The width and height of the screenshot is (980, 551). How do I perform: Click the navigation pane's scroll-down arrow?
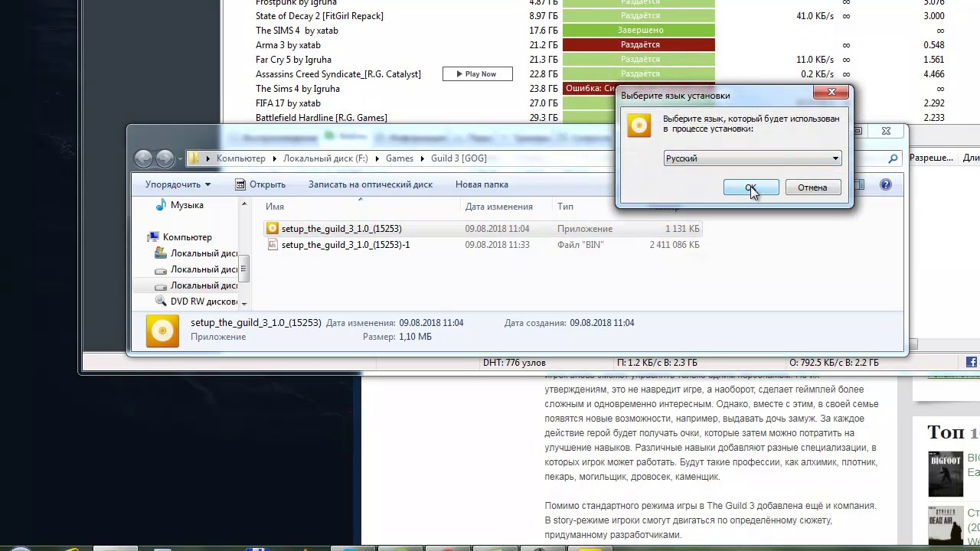tap(244, 304)
